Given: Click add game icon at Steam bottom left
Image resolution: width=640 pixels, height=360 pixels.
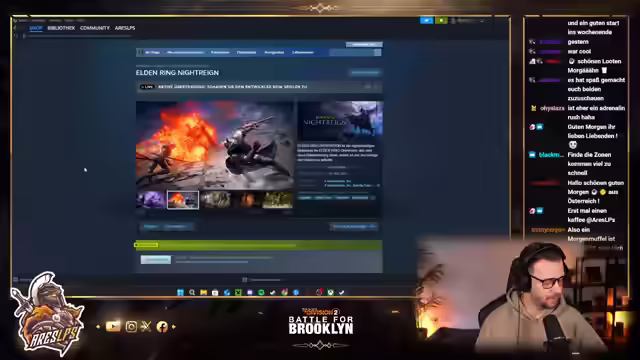Looking at the screenshot, I should click(x=16, y=280).
